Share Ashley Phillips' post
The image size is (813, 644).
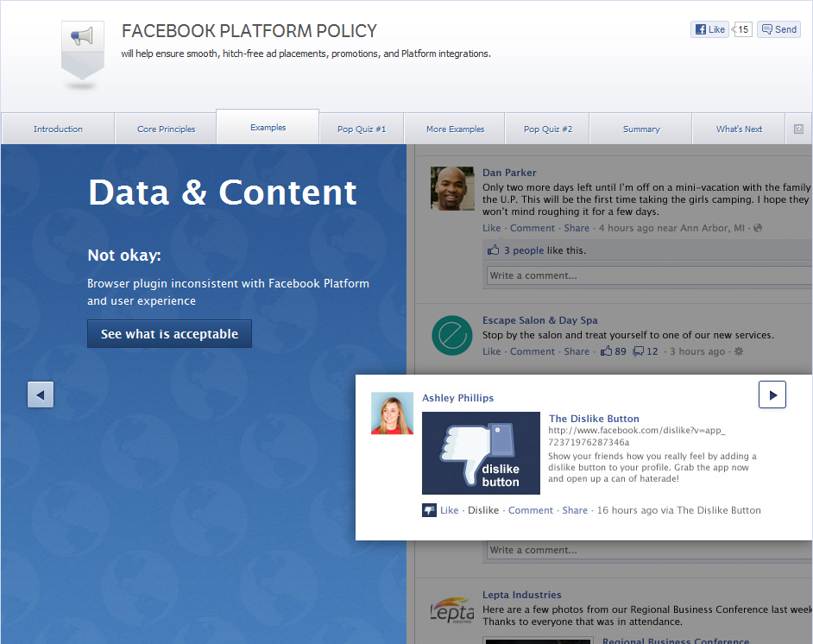(575, 510)
